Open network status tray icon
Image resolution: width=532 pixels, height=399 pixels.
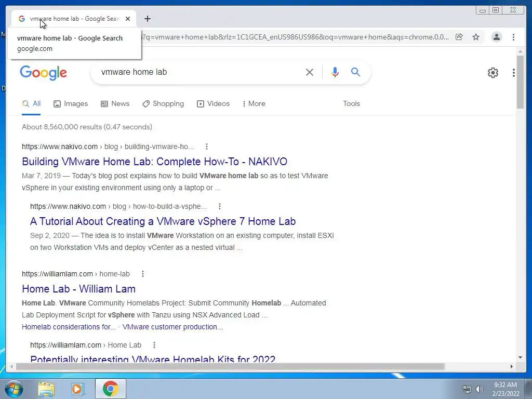[467, 389]
